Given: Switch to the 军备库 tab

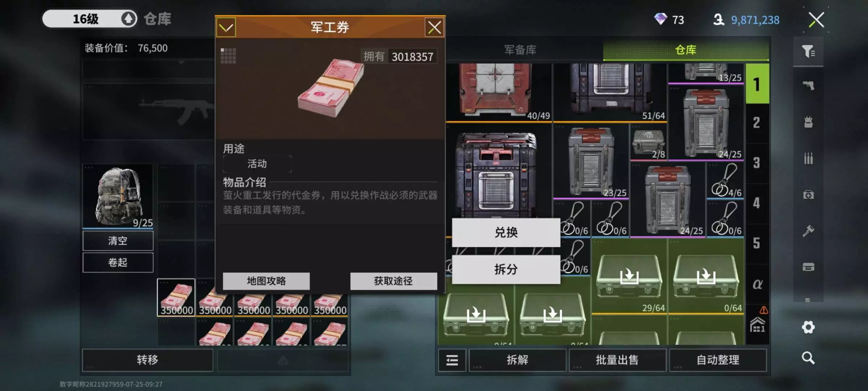Looking at the screenshot, I should point(520,50).
